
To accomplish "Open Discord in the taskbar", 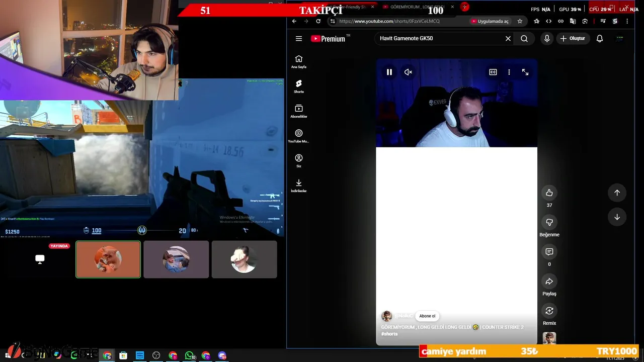I will point(222,355).
